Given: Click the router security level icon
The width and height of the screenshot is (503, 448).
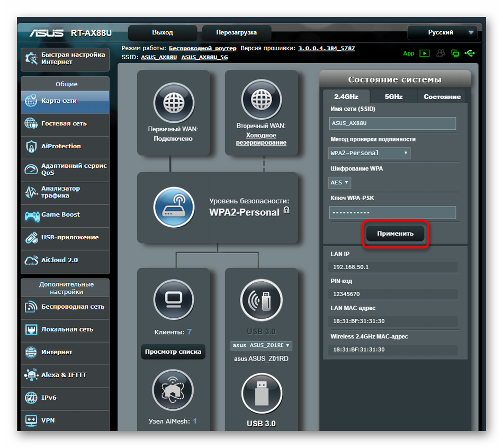Looking at the screenshot, I should tap(173, 207).
